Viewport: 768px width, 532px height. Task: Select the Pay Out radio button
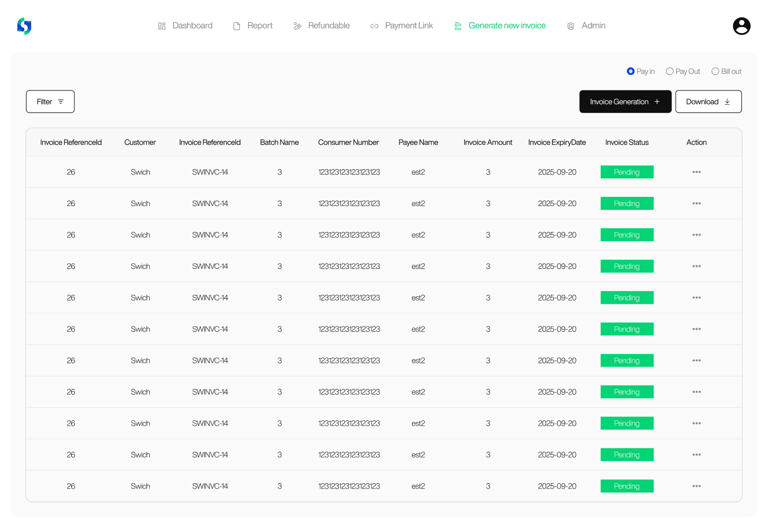coord(670,72)
